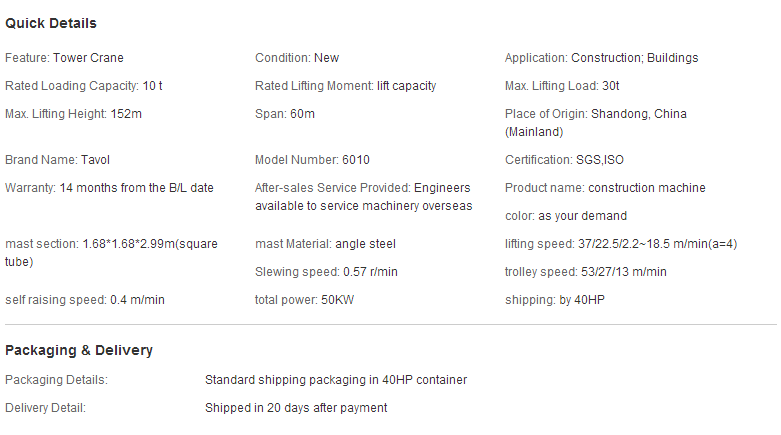Click the Brand Name Tavol entry
The height and width of the screenshot is (435, 781).
coord(57,160)
